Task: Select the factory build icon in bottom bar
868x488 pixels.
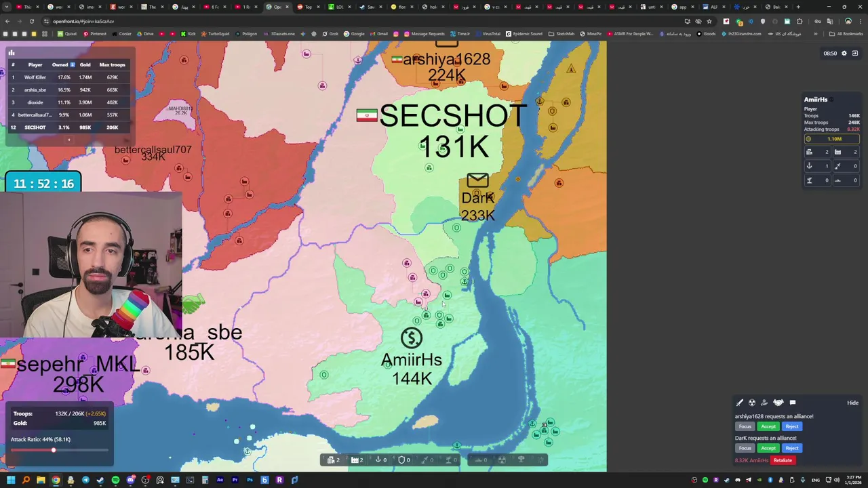Action: point(355,460)
